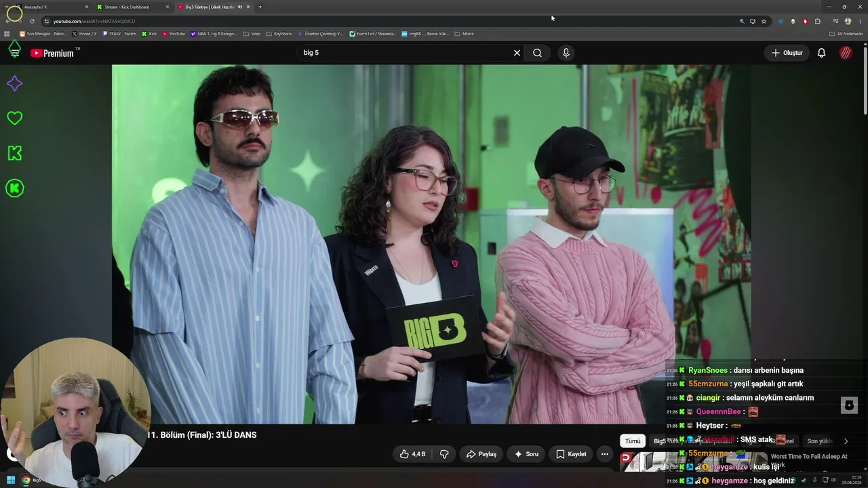Viewport: 868px width, 488px height.
Task: Open the apps grid bookmarks shortcut
Action: point(7,34)
